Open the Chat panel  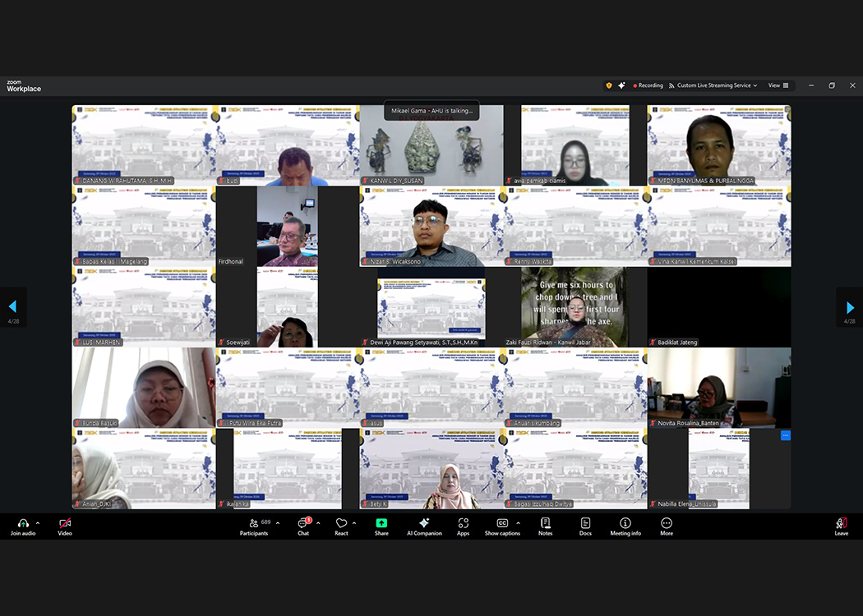tap(303, 524)
